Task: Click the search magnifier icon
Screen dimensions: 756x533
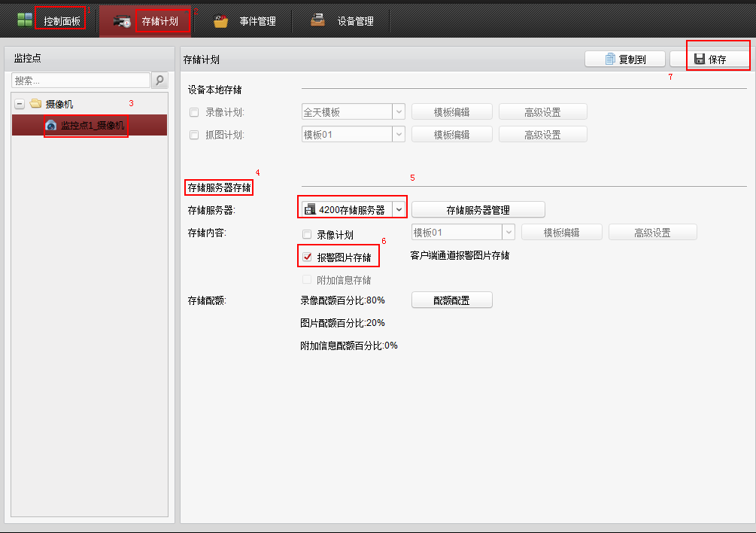Action: (159, 81)
